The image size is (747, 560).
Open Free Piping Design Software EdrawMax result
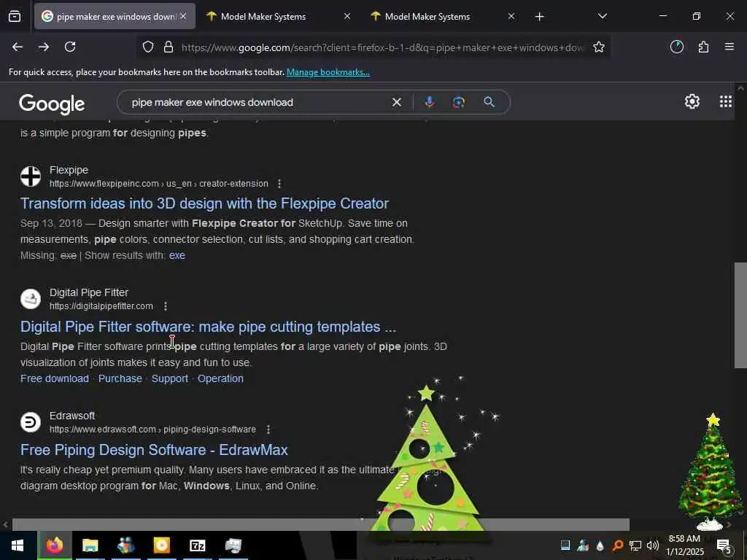(x=154, y=450)
